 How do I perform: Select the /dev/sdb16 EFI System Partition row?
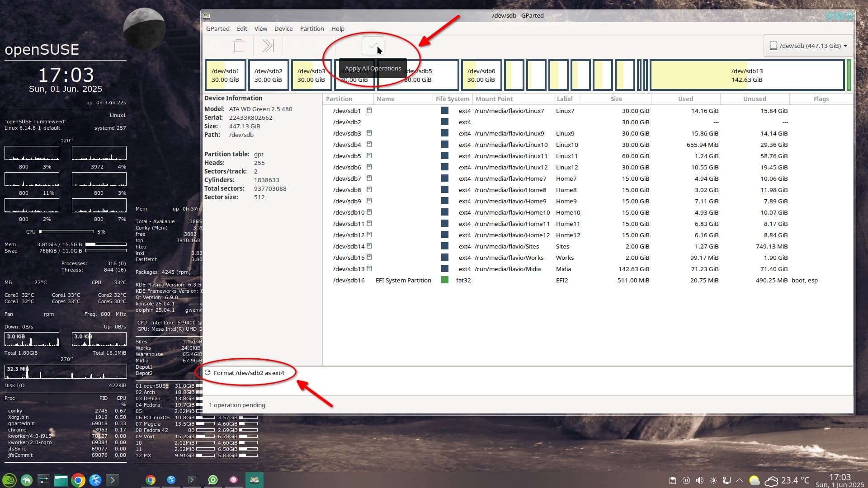point(588,280)
